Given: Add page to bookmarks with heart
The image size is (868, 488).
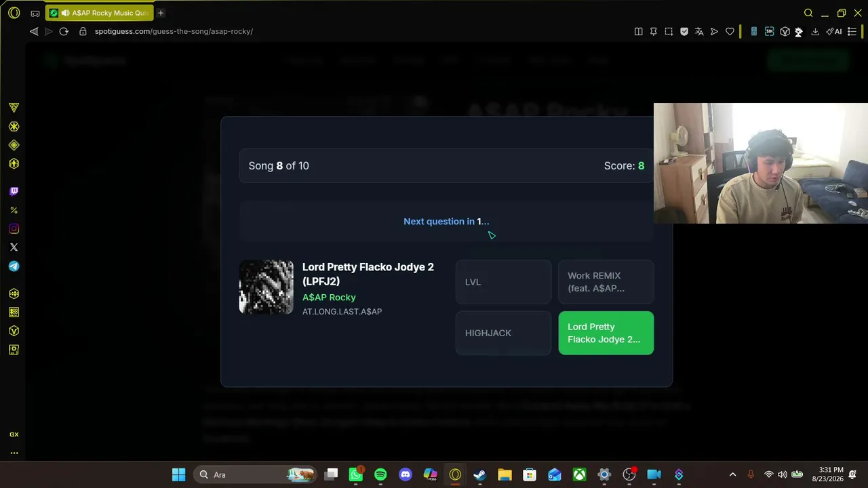Looking at the screenshot, I should [x=730, y=31].
